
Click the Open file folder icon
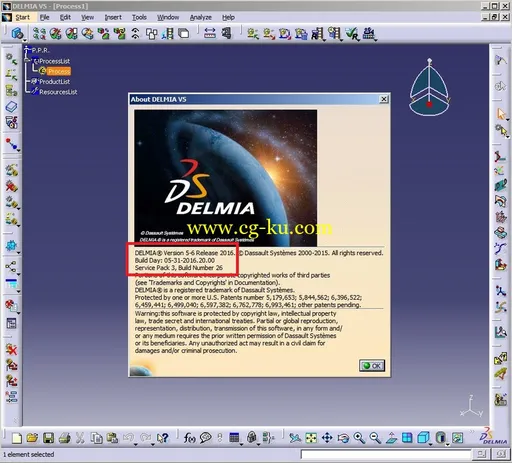click(x=32, y=438)
